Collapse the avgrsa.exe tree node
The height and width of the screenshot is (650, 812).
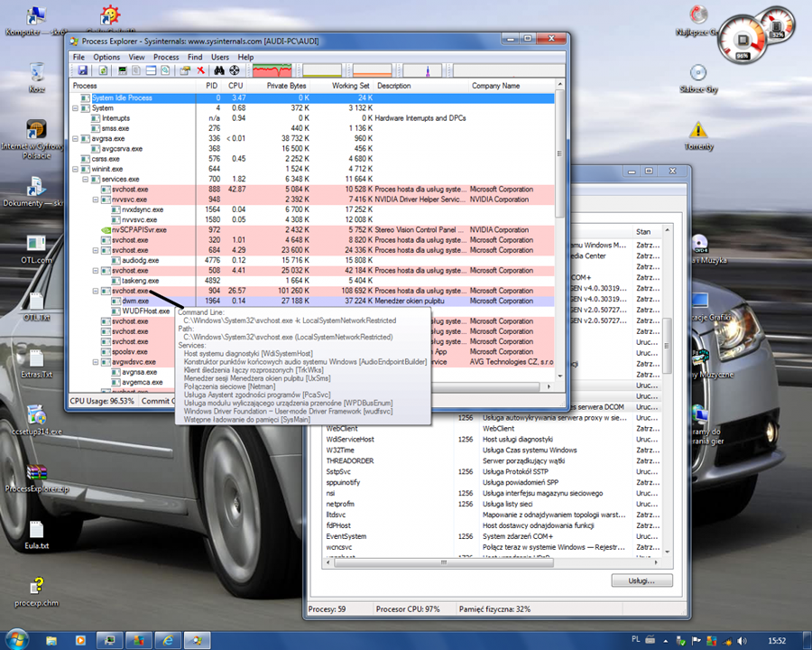[x=75, y=139]
